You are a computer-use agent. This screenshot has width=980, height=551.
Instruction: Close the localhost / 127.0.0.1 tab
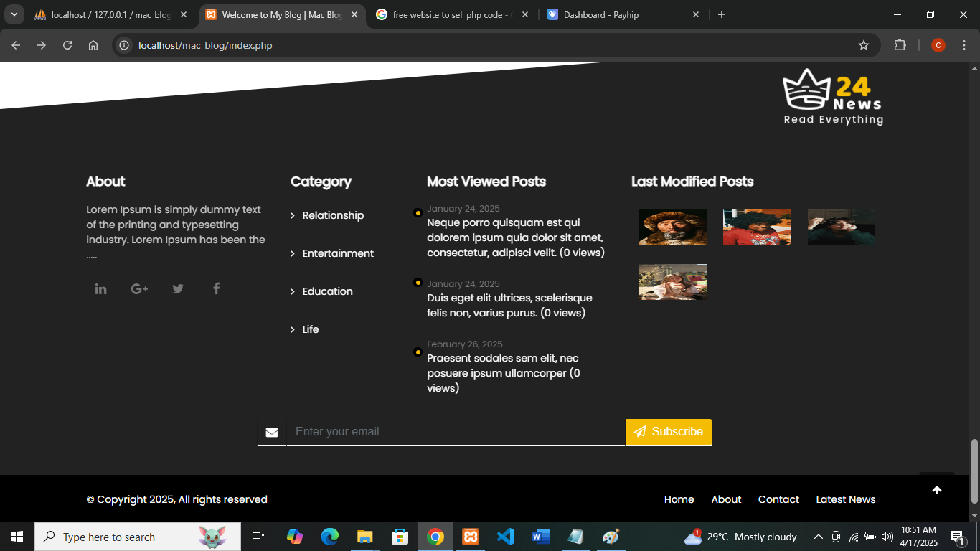(184, 14)
